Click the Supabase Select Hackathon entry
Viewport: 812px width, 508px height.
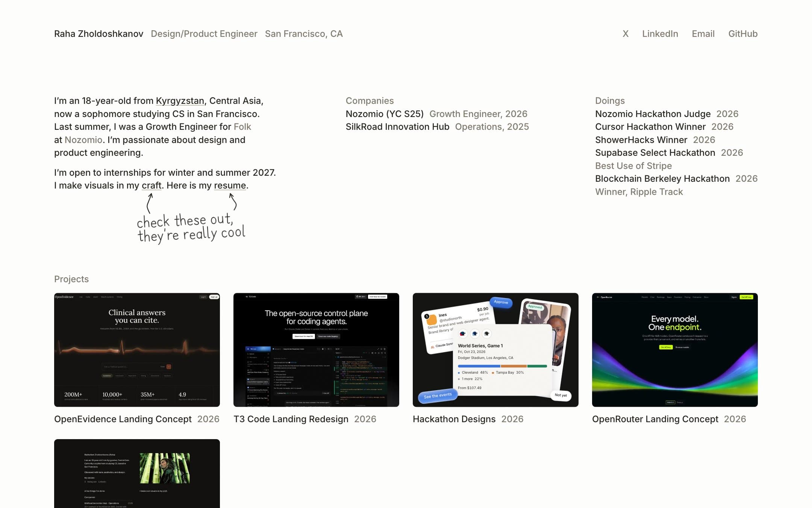click(x=655, y=153)
